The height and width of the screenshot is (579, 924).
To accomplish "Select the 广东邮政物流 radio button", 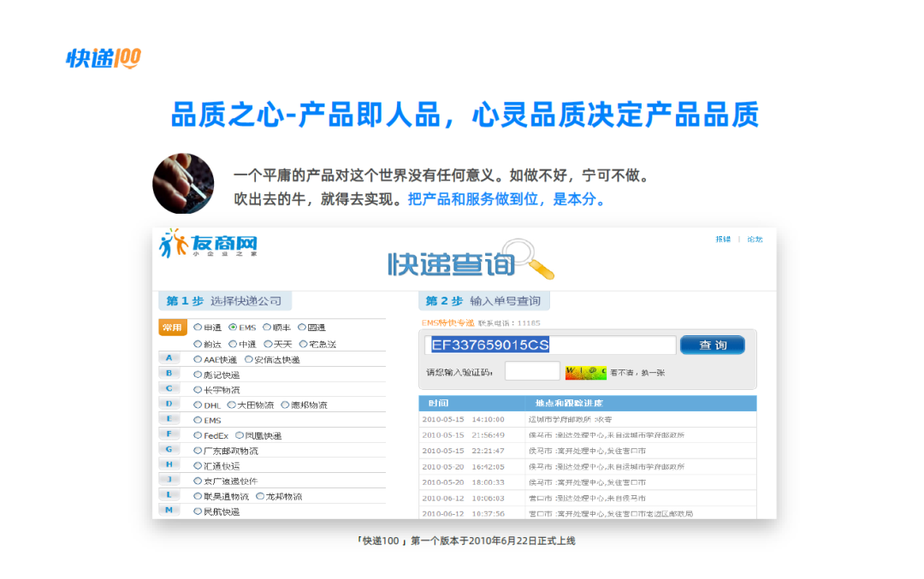I will click(x=198, y=451).
